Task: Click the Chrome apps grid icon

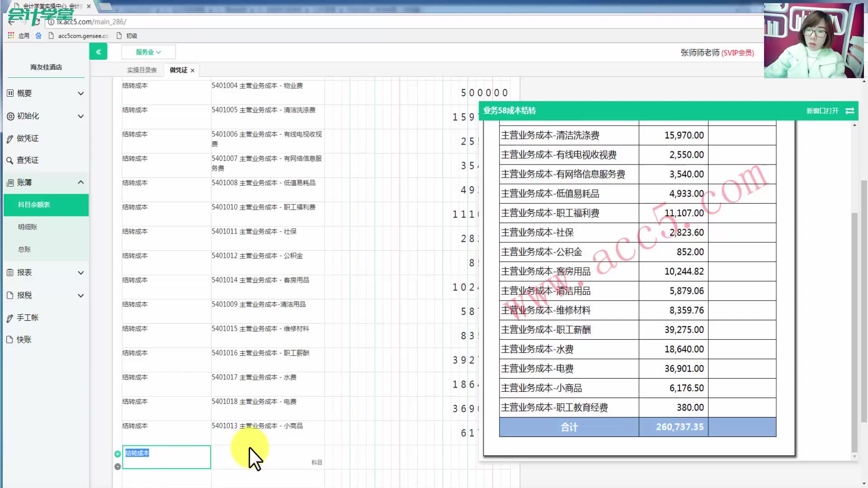Action: click(x=11, y=35)
